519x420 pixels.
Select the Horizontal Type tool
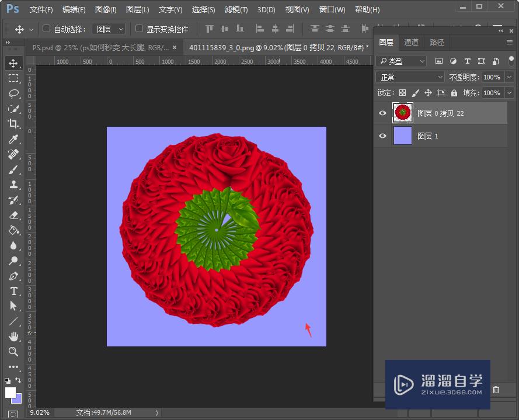click(x=13, y=291)
